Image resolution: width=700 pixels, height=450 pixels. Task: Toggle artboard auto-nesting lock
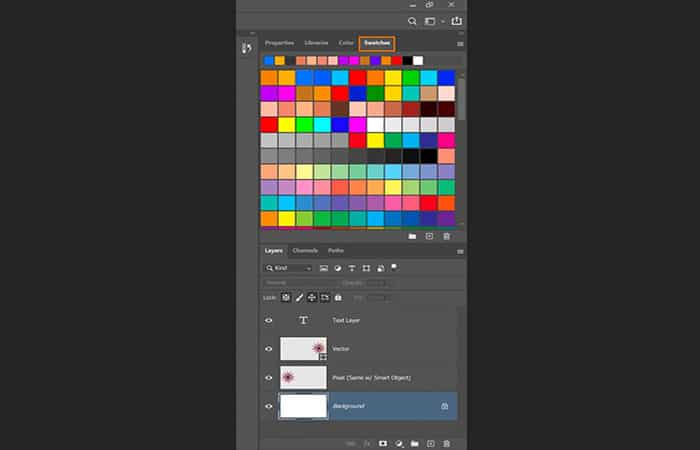click(325, 297)
